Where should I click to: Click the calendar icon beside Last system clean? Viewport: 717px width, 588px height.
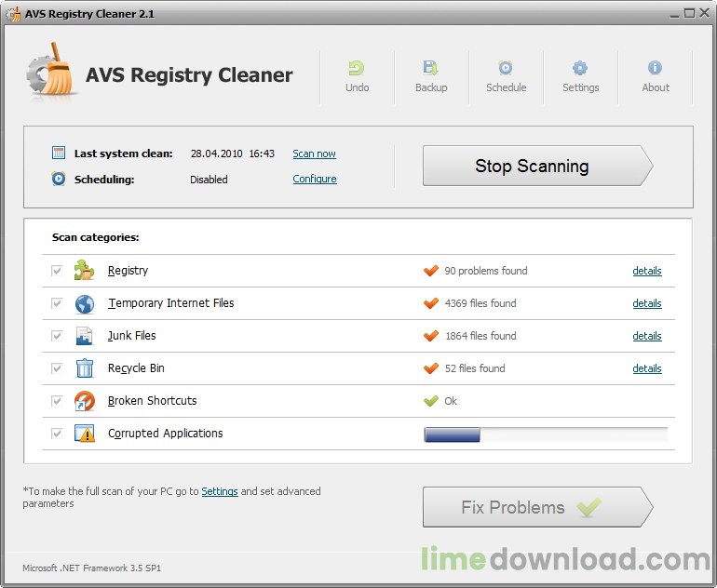coord(59,153)
